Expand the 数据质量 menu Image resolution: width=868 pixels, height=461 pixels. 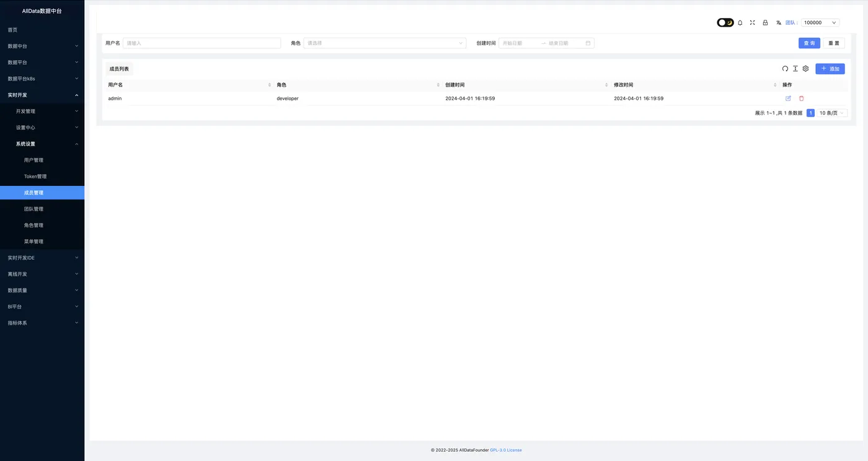coord(42,290)
